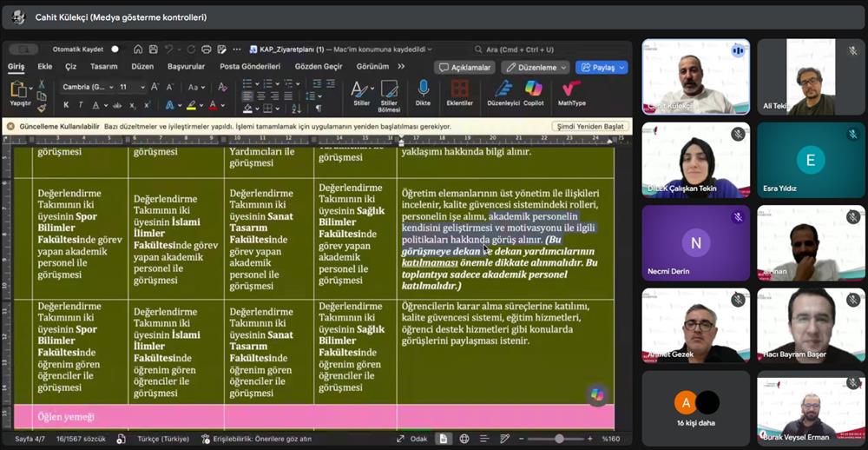Open the Eklentiler add-ins panel
Screen dimensions: 868x450
click(x=459, y=89)
